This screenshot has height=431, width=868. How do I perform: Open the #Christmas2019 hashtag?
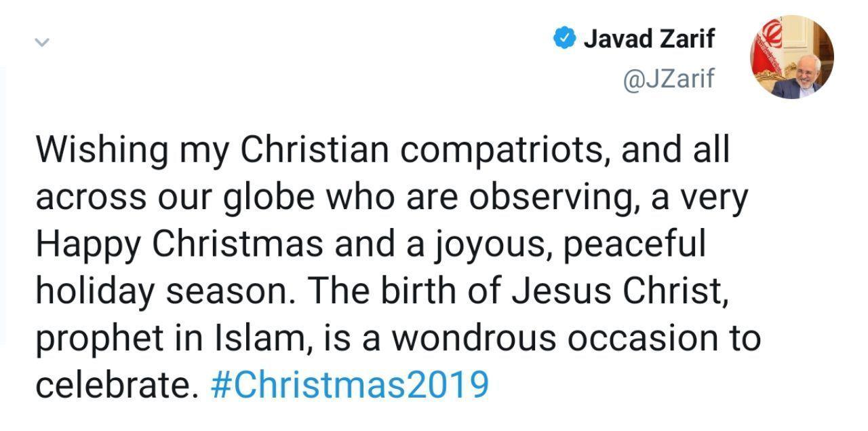[349, 385]
